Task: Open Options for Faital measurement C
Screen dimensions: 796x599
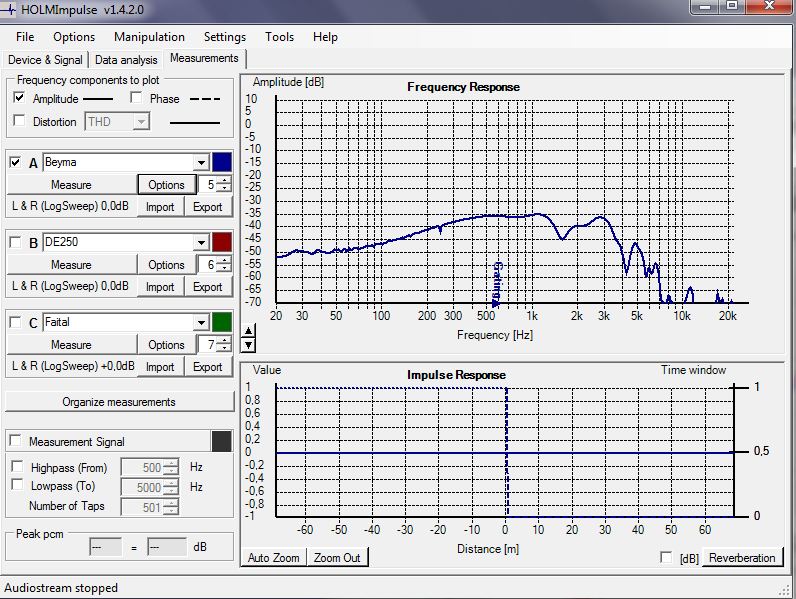Action: (x=167, y=345)
